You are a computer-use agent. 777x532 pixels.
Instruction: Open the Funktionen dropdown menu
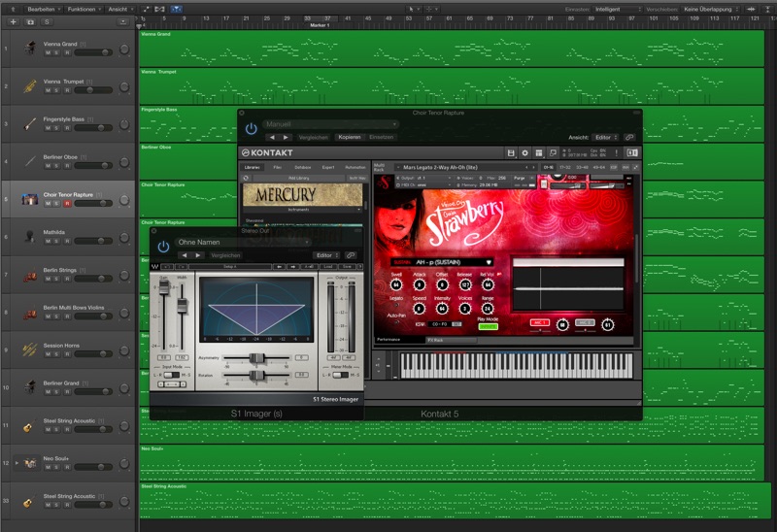84,9
